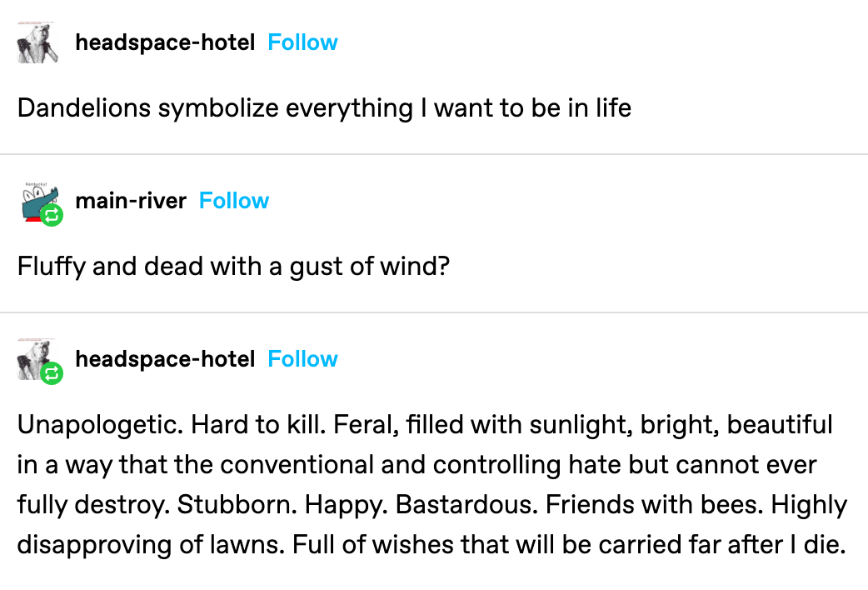The image size is (868, 590).
Task: Click the "Dandelions symbolize everything" post text
Action: [x=324, y=108]
